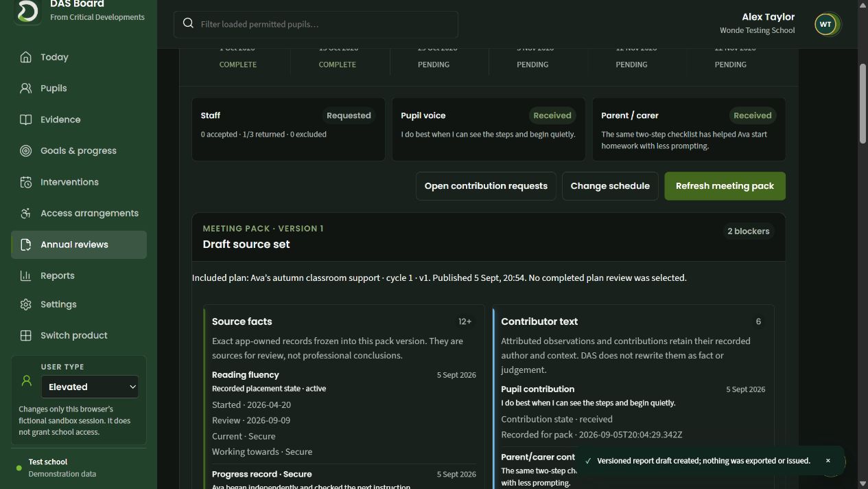Click the DAS Board logo

click(x=27, y=11)
